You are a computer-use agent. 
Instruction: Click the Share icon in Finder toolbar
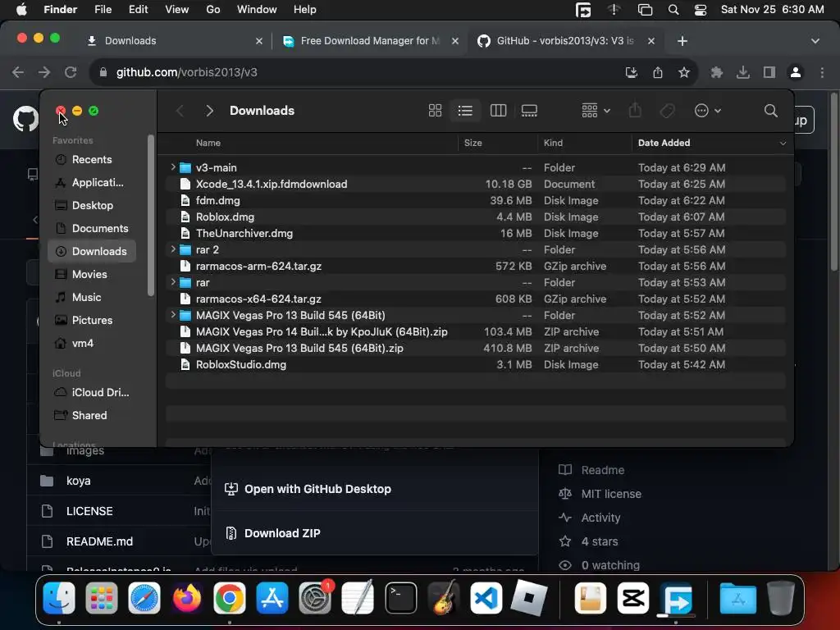tap(636, 111)
